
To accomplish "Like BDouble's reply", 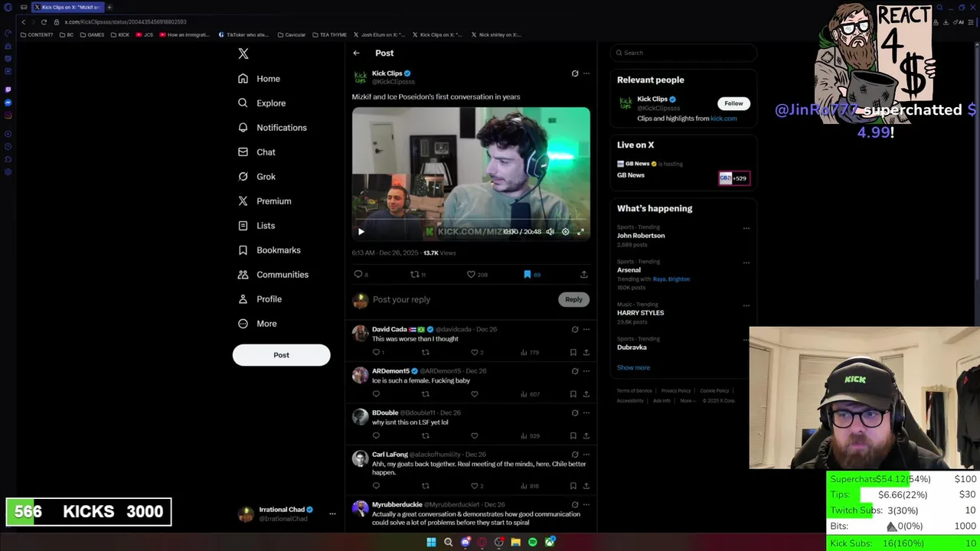I will 475,436.
